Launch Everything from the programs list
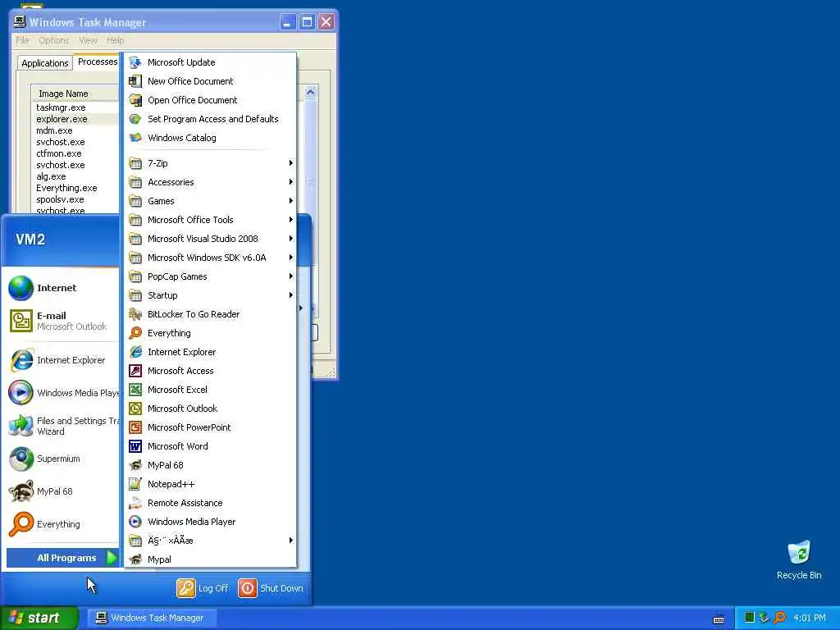 coord(210,333)
